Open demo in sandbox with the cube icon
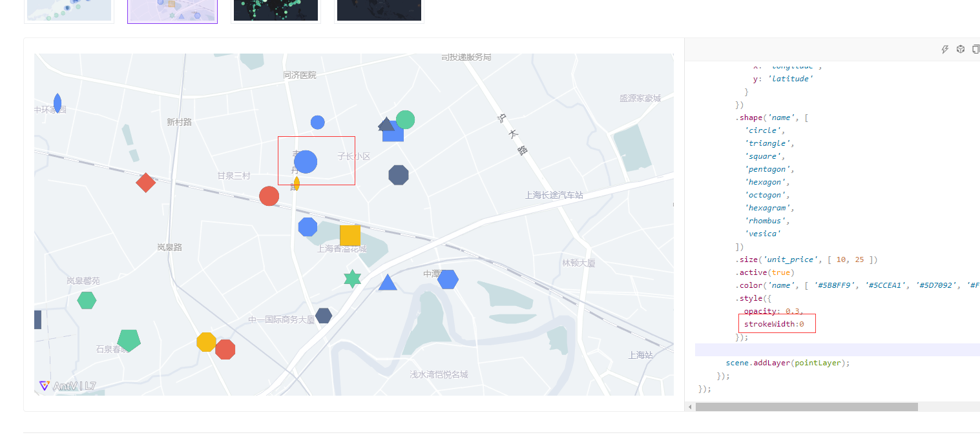Viewport: 980px width, 446px height. (x=961, y=48)
